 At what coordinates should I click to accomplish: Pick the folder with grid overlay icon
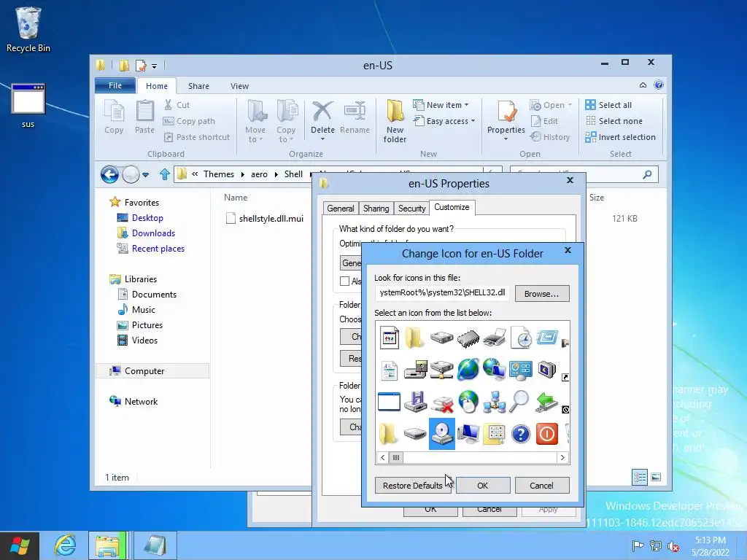click(494, 435)
